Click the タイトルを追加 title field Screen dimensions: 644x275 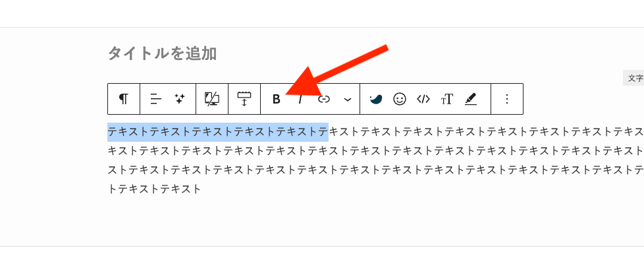pyautogui.click(x=163, y=53)
